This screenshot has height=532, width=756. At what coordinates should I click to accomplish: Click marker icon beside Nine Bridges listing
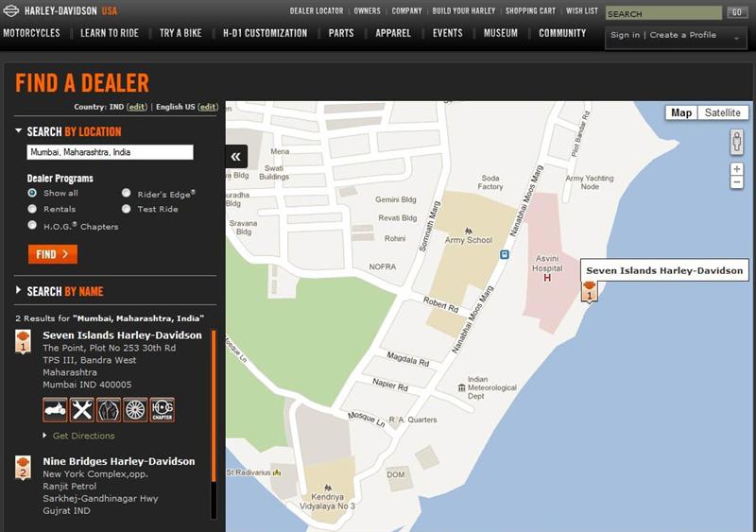23,468
